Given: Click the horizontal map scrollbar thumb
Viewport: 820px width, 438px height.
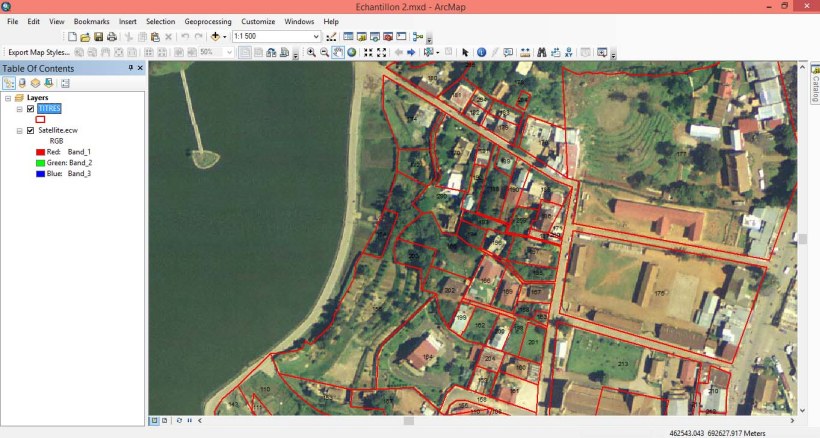Looking at the screenshot, I should pos(409,420).
